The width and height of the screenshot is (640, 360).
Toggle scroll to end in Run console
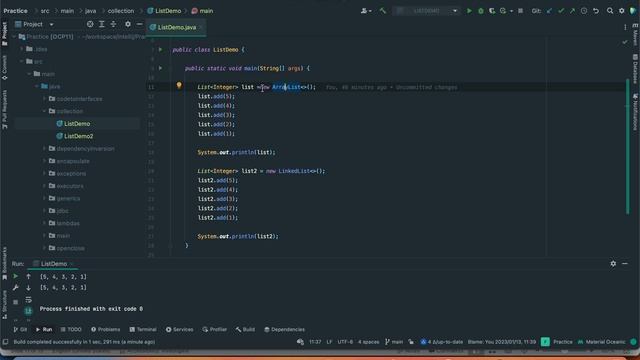click(x=28, y=311)
